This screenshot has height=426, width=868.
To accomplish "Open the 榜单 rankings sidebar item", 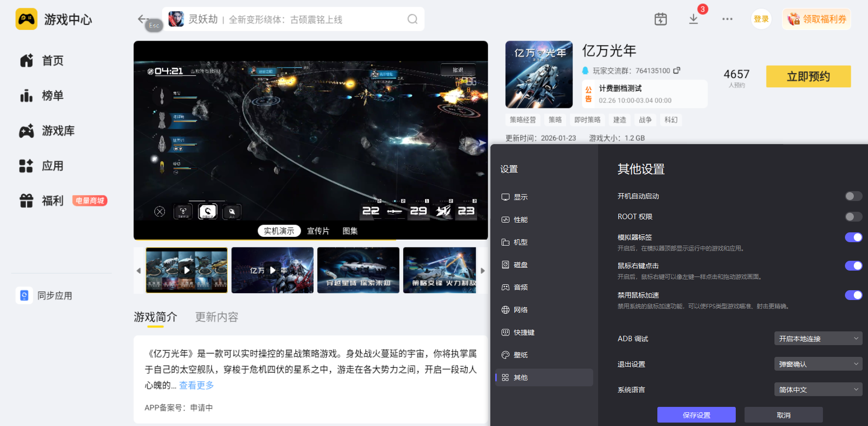I will click(x=52, y=96).
